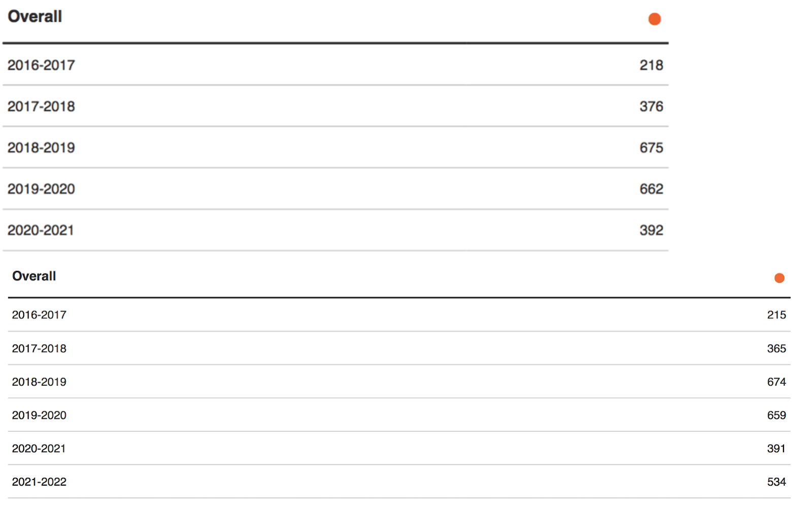Click the value 218 in the top table

(x=651, y=65)
